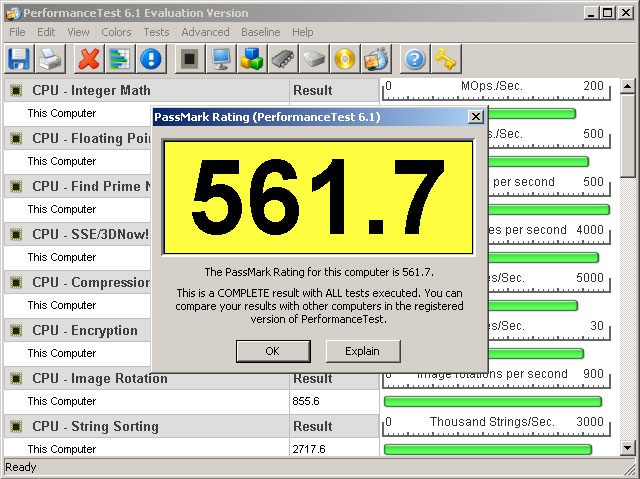Open the Colors menu

click(x=116, y=32)
